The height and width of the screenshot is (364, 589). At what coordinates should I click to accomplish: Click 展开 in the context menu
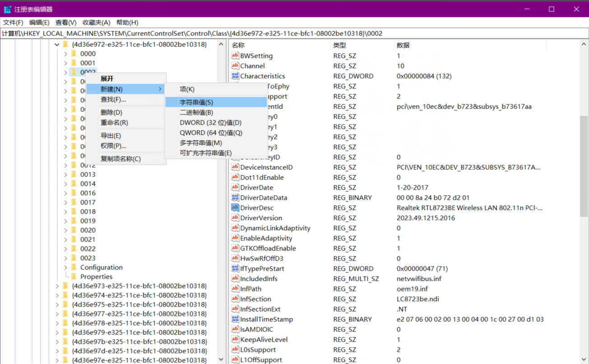coord(126,79)
